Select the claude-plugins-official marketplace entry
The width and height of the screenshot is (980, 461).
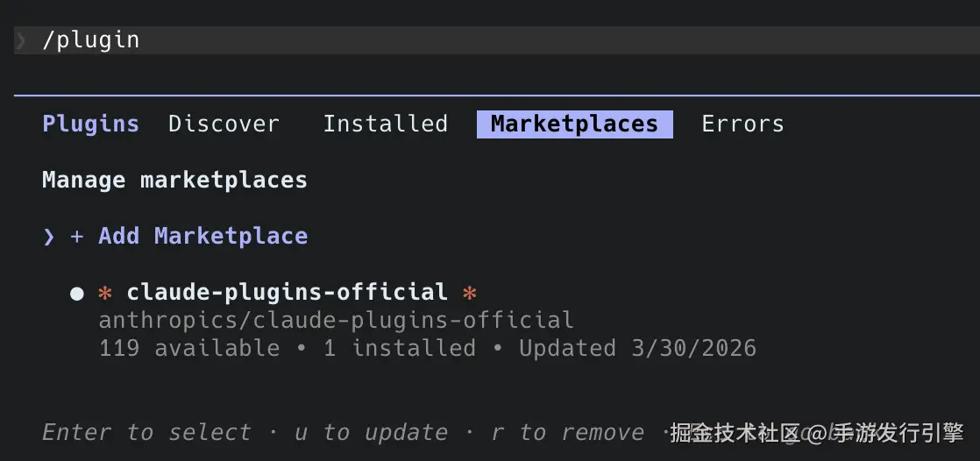coord(287,293)
